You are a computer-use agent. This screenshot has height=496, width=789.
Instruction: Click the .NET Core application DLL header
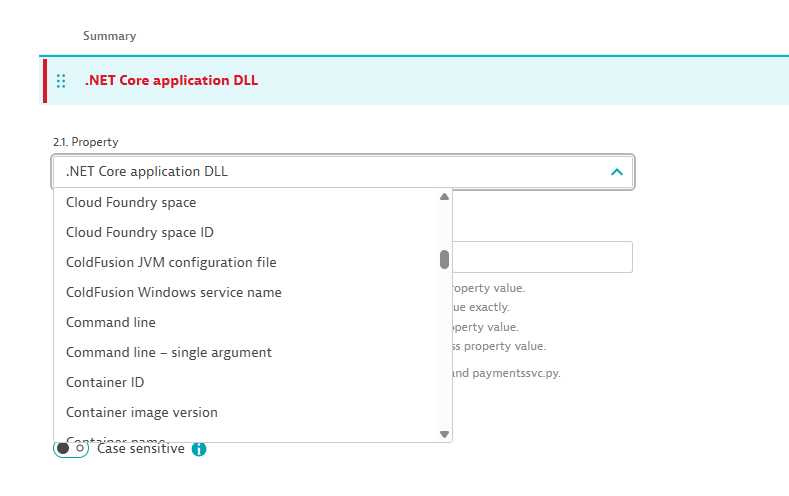(x=171, y=80)
